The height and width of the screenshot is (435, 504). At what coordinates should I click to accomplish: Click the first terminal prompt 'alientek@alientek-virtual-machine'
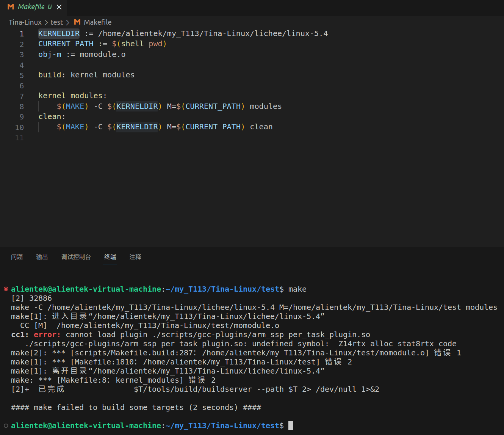[86, 289]
